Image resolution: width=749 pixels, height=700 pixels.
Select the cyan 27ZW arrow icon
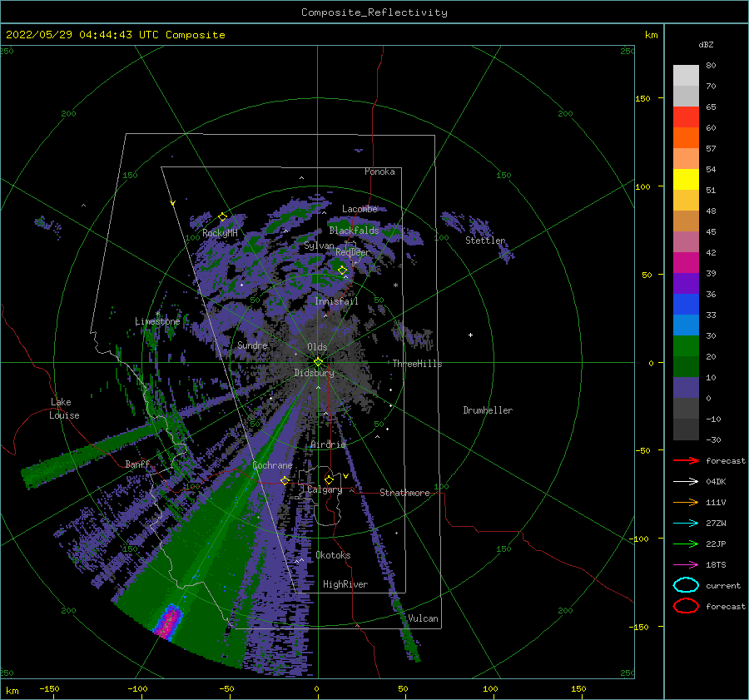coord(686,524)
